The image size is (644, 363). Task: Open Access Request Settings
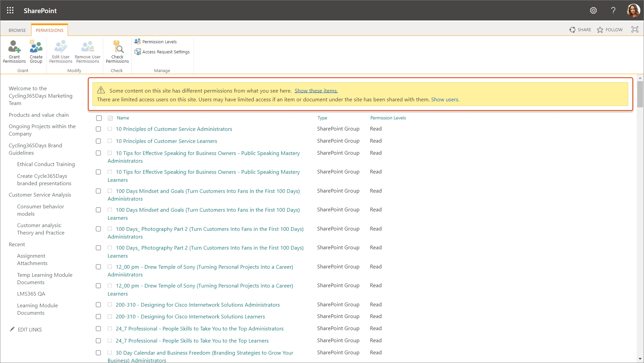pyautogui.click(x=166, y=52)
